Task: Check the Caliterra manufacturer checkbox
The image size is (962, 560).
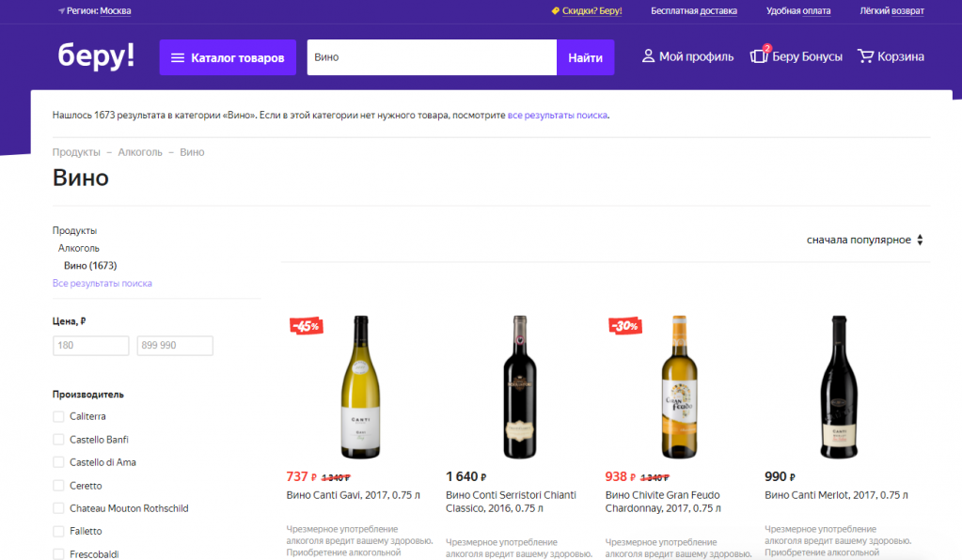Action: (59, 416)
